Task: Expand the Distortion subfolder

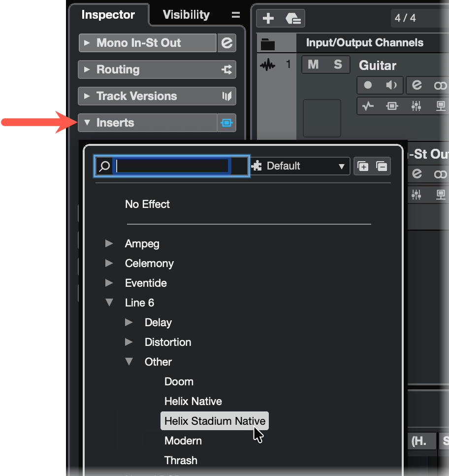Action: [x=128, y=342]
